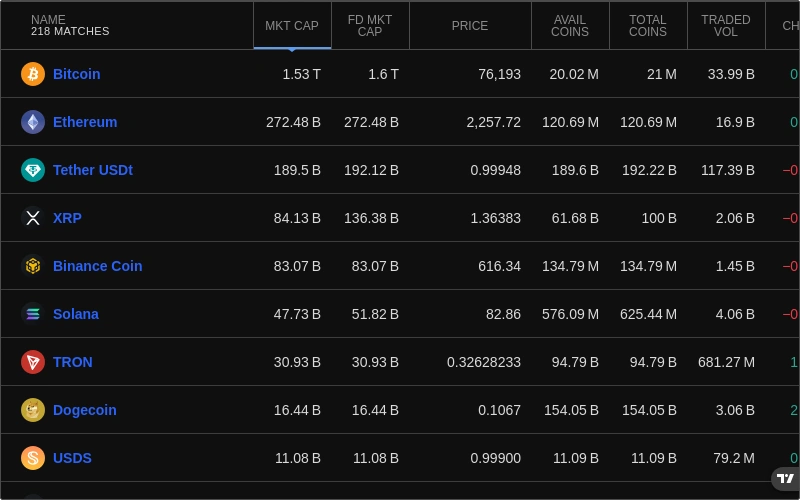The height and width of the screenshot is (500, 800).
Task: Open the Dogecoin name link
Action: [85, 410]
